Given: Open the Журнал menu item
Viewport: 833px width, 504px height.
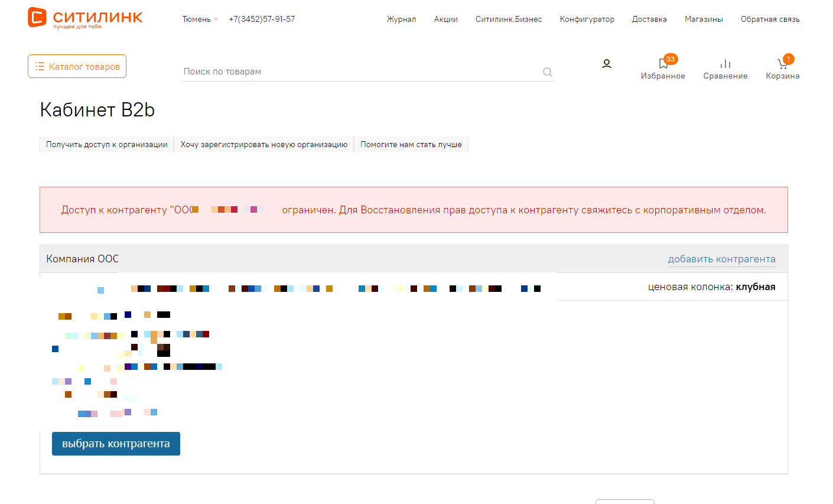Looking at the screenshot, I should click(401, 19).
